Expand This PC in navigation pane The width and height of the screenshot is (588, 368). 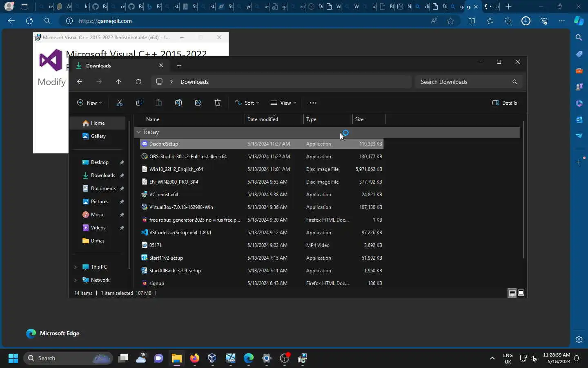click(x=75, y=267)
